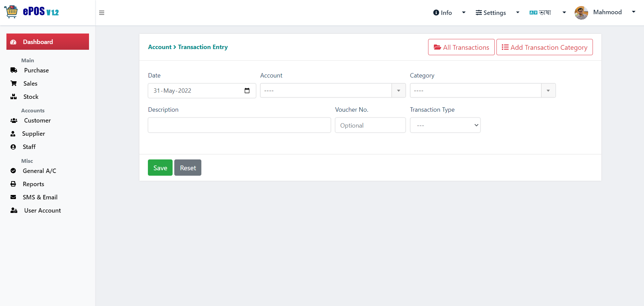Click the hamburger menu icon to collapse the sidebar
This screenshot has width=644, height=306.
coord(102,13)
